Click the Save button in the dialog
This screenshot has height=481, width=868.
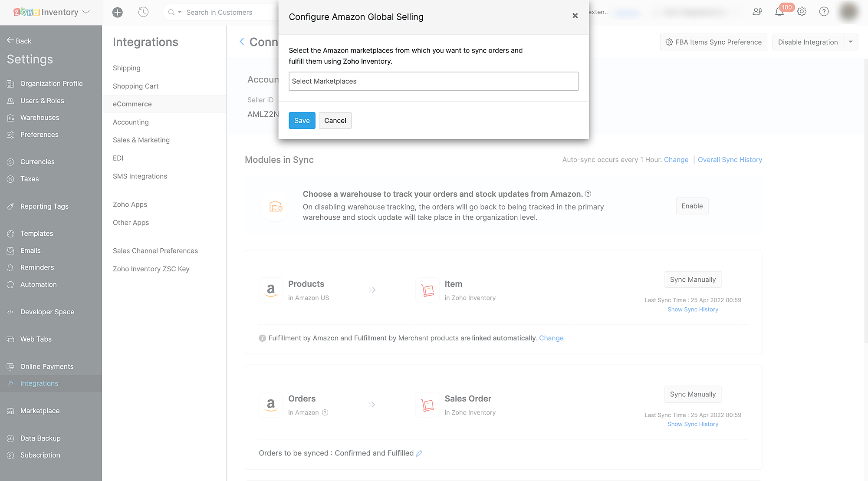[x=302, y=121]
